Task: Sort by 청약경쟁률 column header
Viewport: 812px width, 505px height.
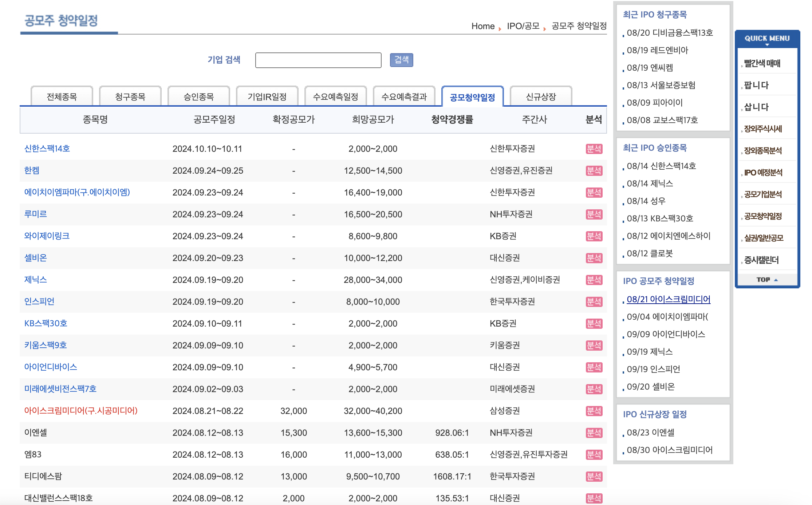Action: (452, 119)
